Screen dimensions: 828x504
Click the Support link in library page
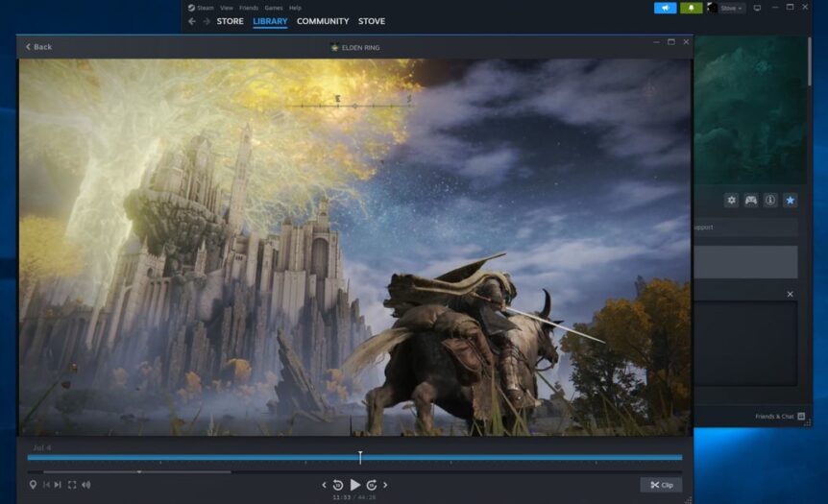click(704, 227)
